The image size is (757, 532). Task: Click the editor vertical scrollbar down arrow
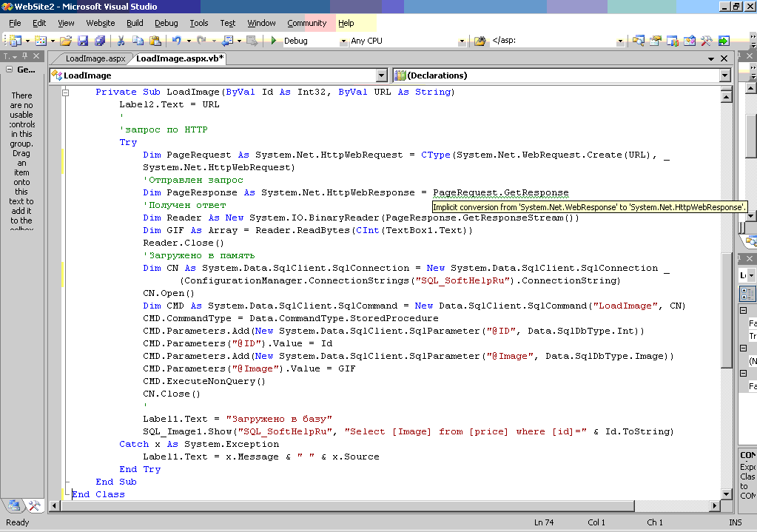coord(727,494)
